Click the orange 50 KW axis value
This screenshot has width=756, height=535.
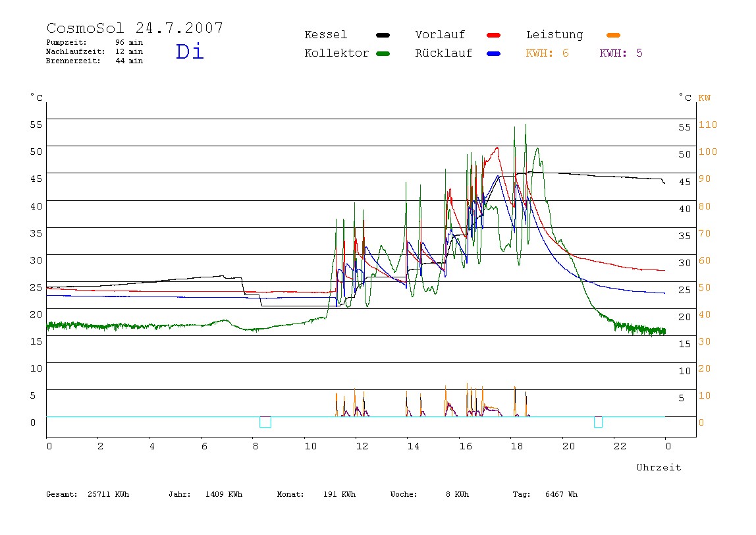705,287
